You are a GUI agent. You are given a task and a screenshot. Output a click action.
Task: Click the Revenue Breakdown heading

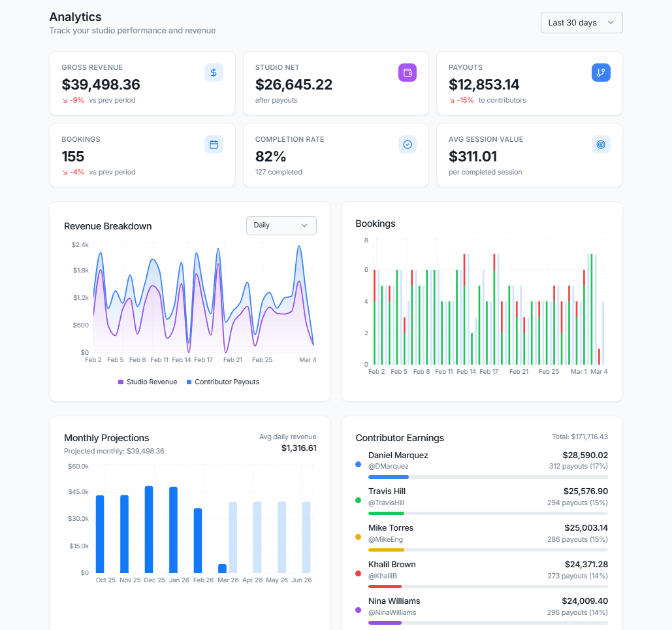tap(108, 226)
